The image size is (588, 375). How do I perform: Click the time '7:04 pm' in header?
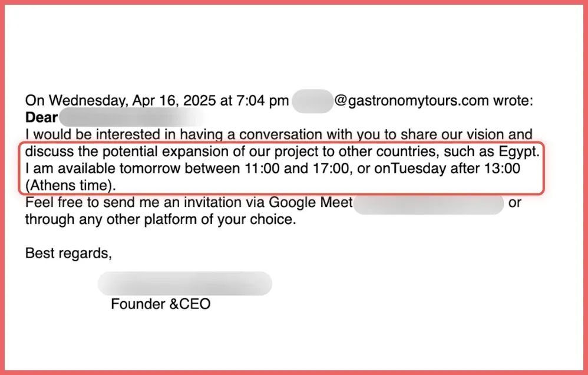(263, 101)
